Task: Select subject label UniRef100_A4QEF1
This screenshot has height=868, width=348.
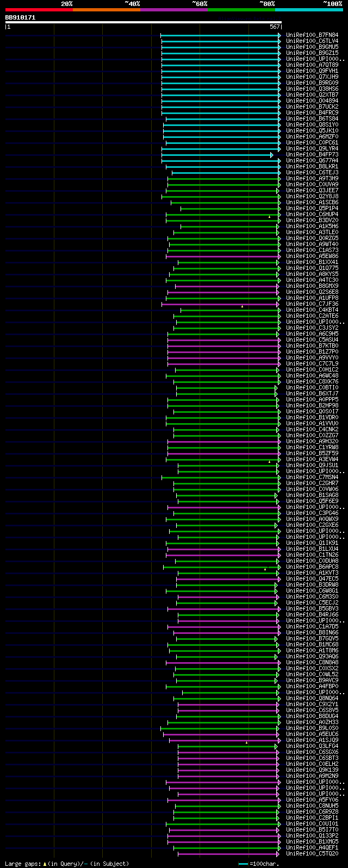Action: [312, 847]
